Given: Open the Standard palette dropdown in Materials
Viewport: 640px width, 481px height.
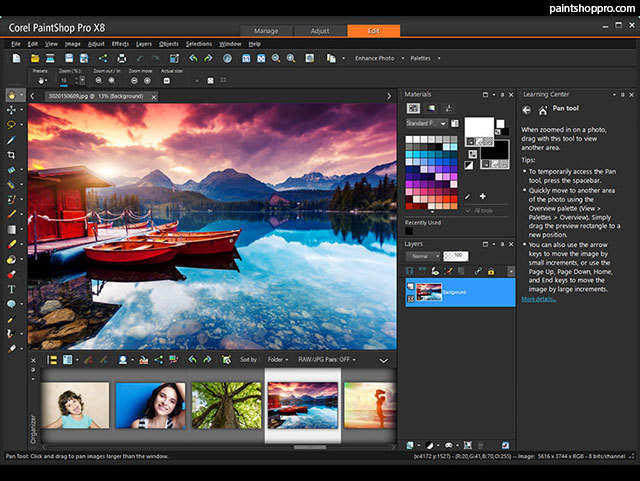Looking at the screenshot, I should (x=427, y=123).
